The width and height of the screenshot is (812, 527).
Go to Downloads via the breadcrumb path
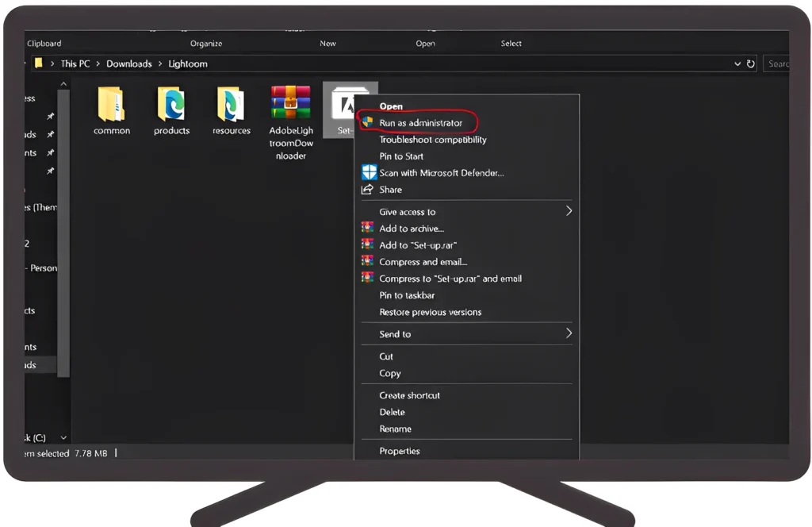point(128,63)
